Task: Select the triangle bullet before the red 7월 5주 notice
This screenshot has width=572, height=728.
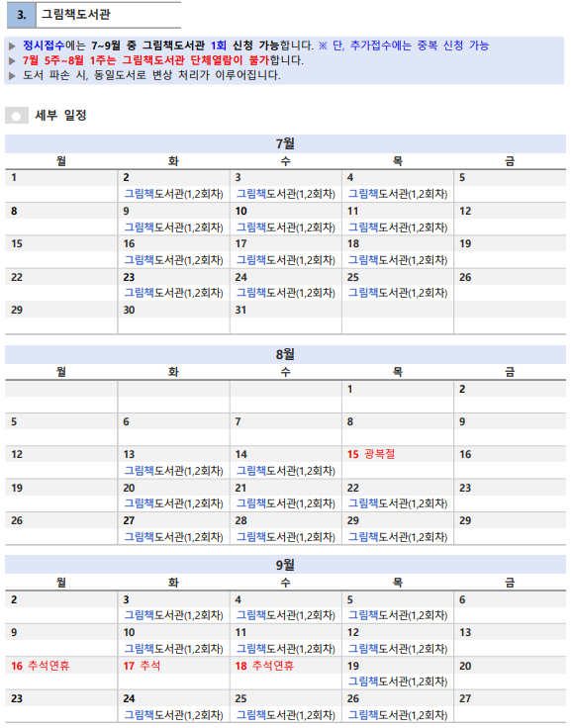Action: [13, 60]
